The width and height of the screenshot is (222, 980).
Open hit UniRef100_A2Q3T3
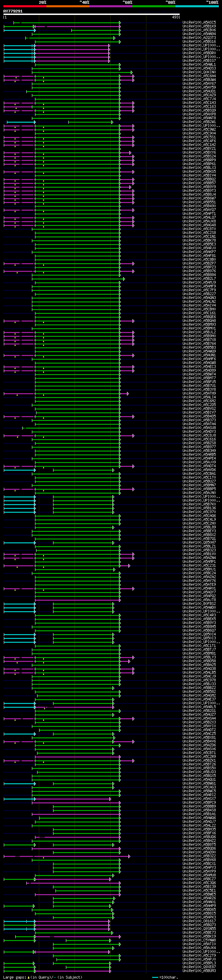tap(199, 38)
